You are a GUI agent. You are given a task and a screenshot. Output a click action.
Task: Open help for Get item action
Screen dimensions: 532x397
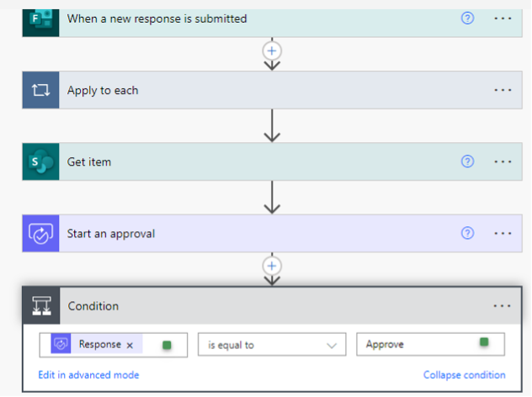468,161
